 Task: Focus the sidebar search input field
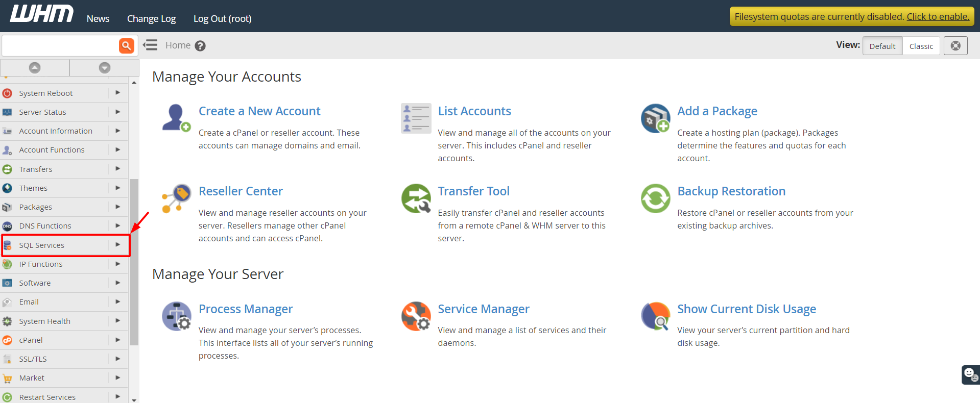click(x=60, y=45)
